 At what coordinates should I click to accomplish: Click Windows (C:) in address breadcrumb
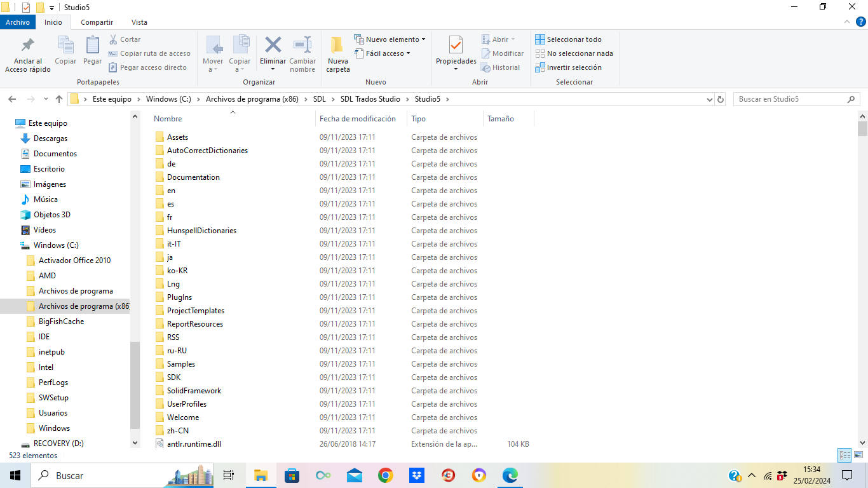click(x=168, y=99)
